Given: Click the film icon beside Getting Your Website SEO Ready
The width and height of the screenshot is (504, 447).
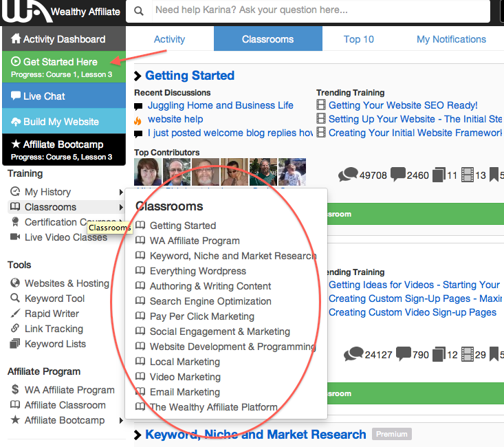Looking at the screenshot, I should (321, 105).
